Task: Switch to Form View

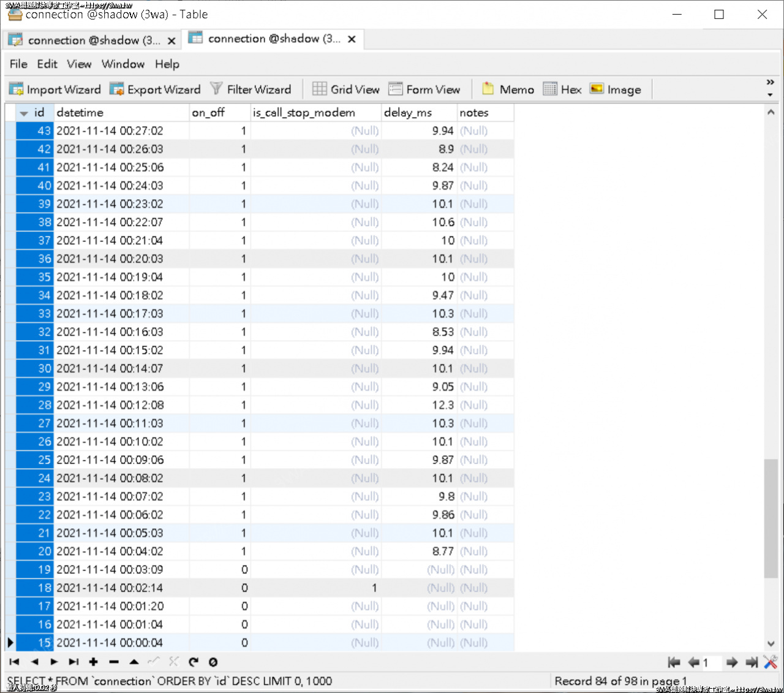Action: pyautogui.click(x=425, y=89)
